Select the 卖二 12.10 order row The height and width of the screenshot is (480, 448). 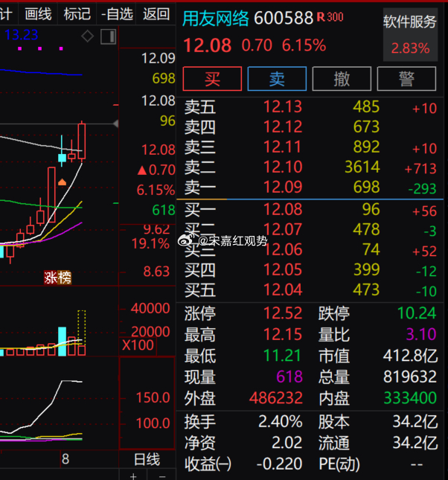point(310,167)
